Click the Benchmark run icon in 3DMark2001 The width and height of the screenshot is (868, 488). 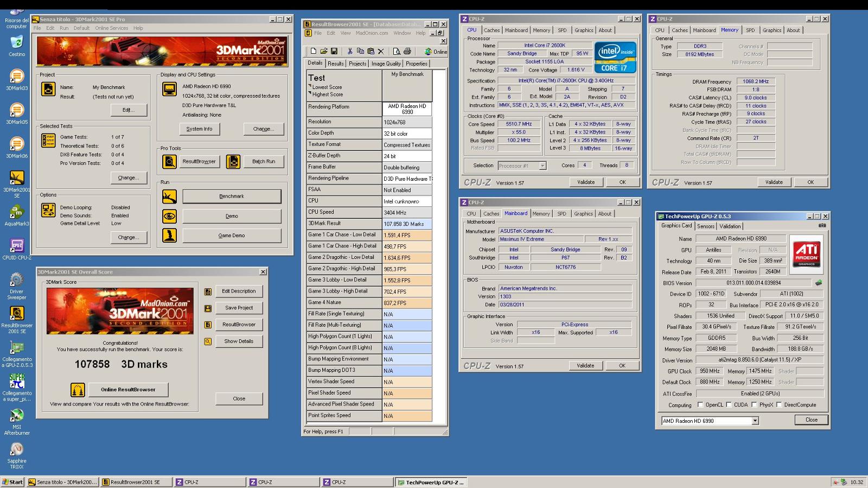point(169,197)
